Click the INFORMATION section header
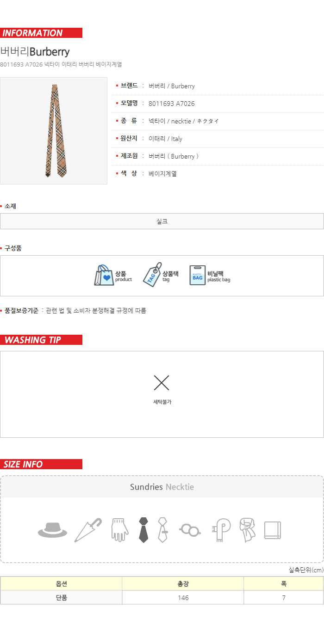324x644 pixels. [41, 33]
